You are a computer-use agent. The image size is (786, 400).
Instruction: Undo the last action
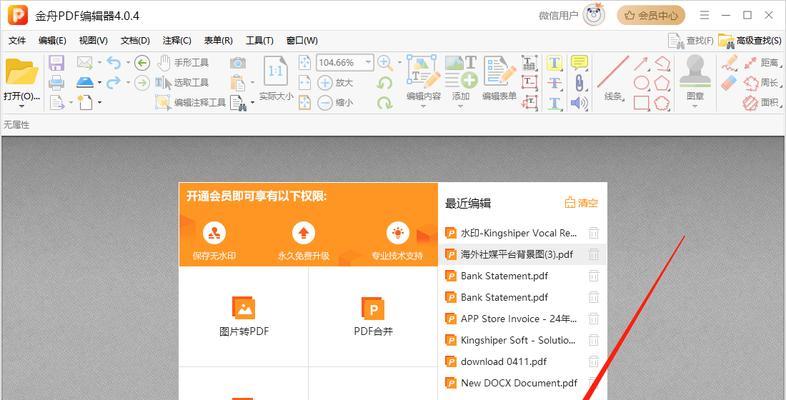click(114, 63)
